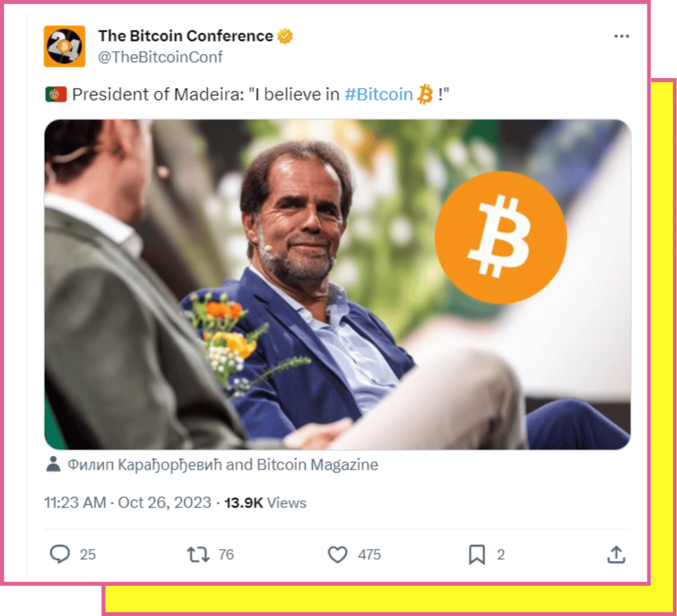Bookmark the tweet with the bookmark icon

(x=477, y=554)
